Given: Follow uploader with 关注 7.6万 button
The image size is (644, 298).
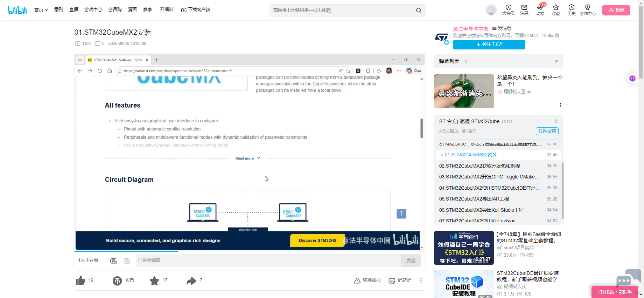Looking at the screenshot, I should click(489, 45).
